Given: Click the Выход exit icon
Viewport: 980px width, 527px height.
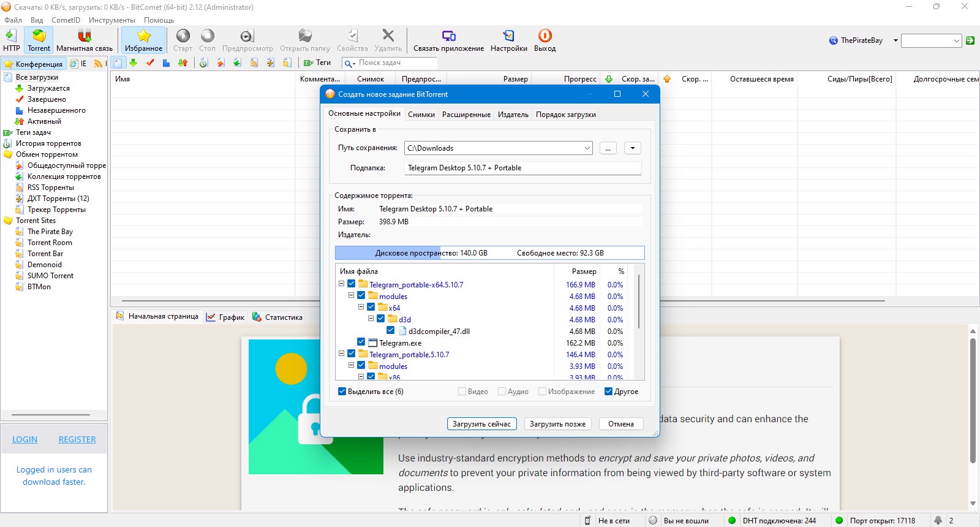Looking at the screenshot, I should point(545,36).
